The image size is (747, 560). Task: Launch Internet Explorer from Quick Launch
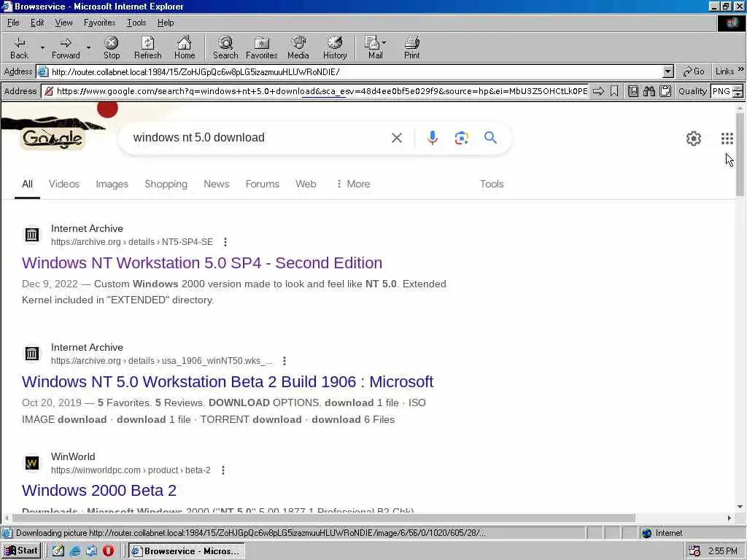coord(75,551)
